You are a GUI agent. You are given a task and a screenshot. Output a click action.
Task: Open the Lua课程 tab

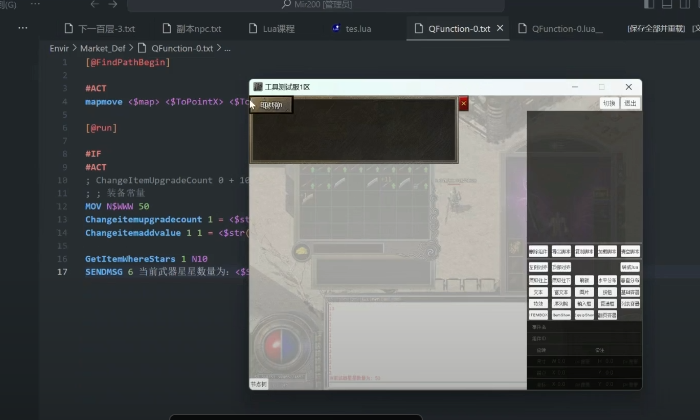[277, 29]
